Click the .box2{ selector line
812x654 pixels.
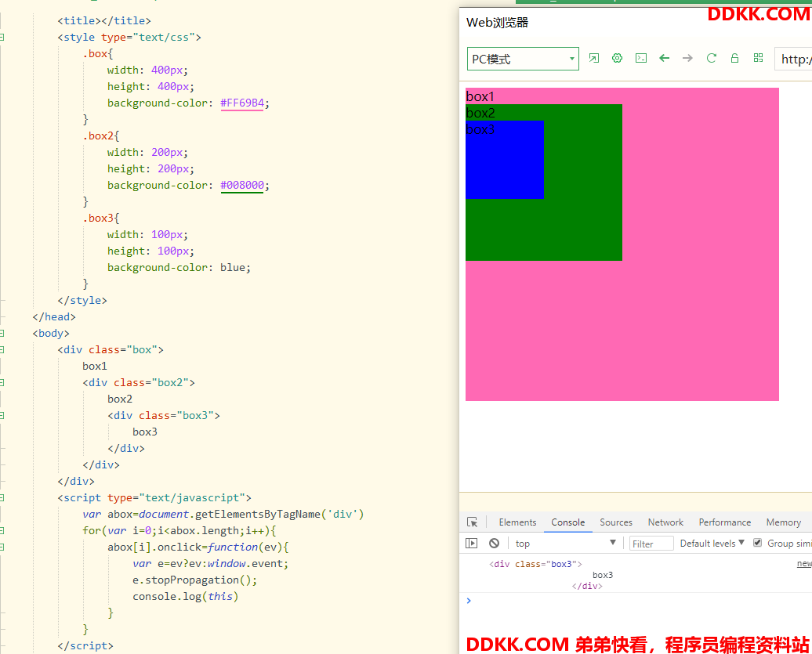click(101, 136)
